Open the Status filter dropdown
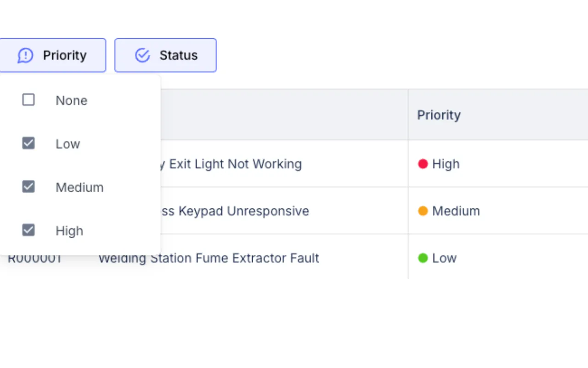The image size is (588, 368). point(165,55)
